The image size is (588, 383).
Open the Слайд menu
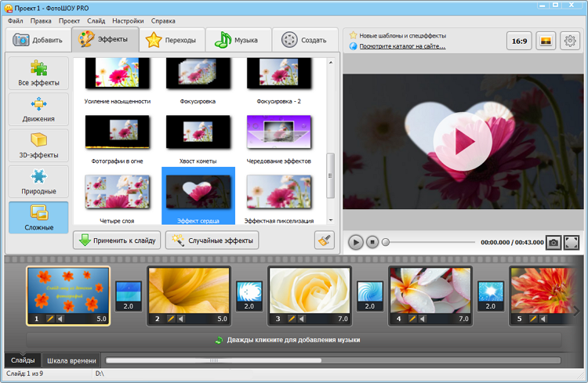[96, 21]
